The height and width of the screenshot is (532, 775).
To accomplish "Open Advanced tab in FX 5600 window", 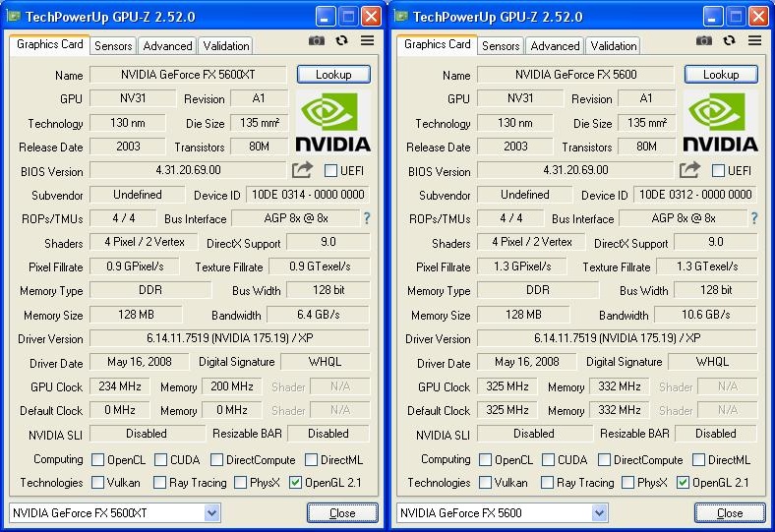I will coord(555,46).
